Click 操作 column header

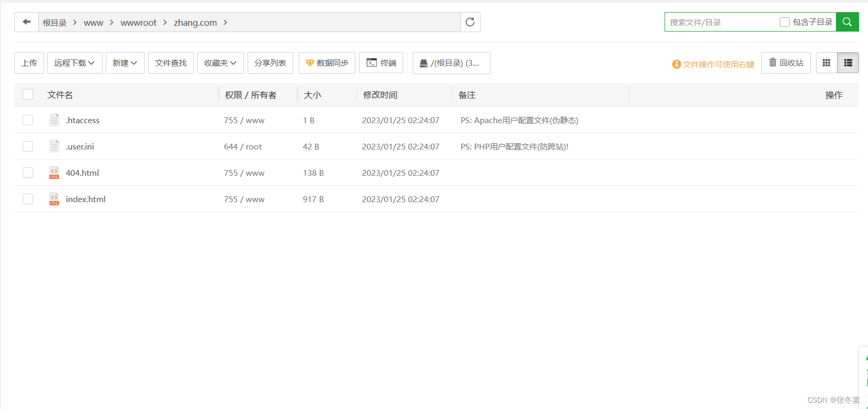(834, 95)
